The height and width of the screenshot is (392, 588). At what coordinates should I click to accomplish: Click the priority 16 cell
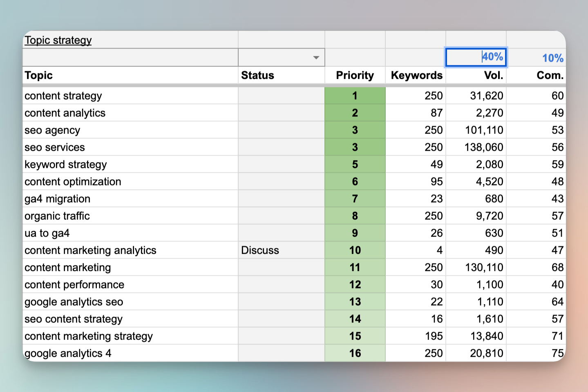click(x=355, y=353)
